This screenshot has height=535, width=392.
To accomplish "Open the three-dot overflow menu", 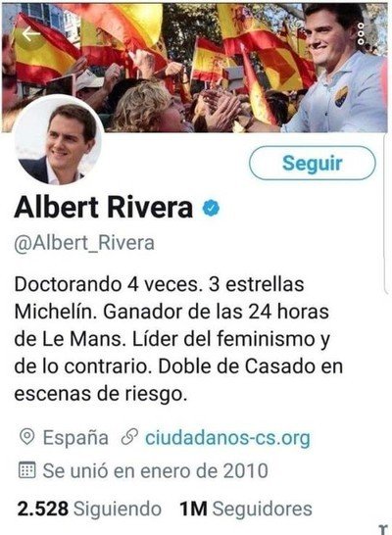I will pyautogui.click(x=361, y=33).
